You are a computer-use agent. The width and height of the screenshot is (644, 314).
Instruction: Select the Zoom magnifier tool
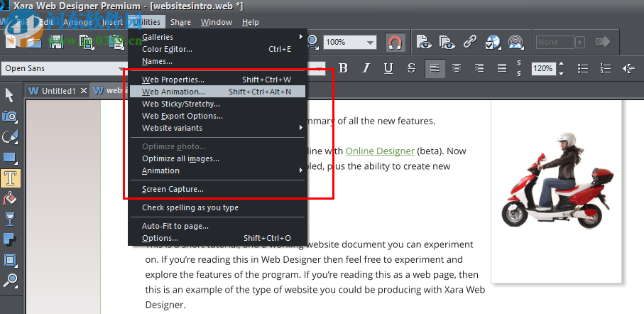[9, 281]
